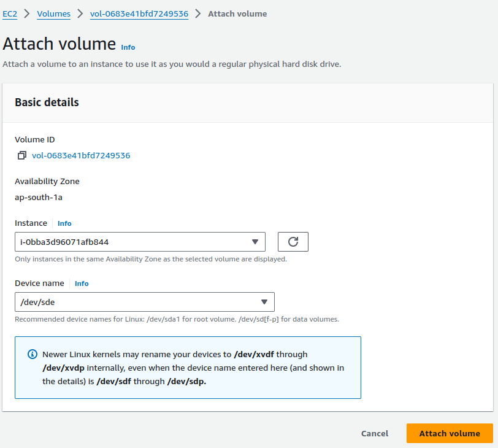Click the breadcrumb chevron right after EC2
This screenshot has width=498, height=448.
click(x=27, y=14)
